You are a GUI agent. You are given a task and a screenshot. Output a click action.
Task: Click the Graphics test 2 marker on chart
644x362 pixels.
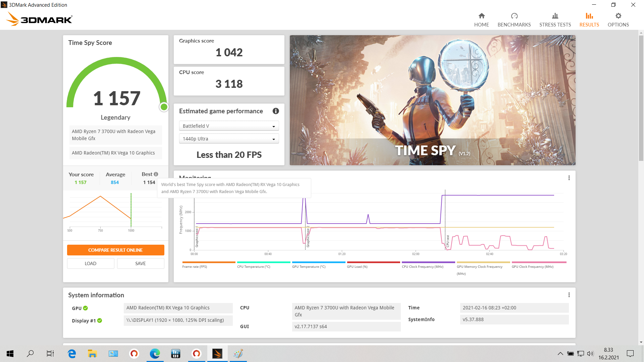tap(308, 236)
